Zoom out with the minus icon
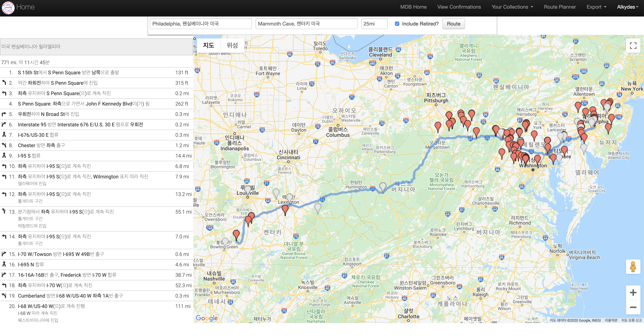The height and width of the screenshot is (336, 644). 633,307
